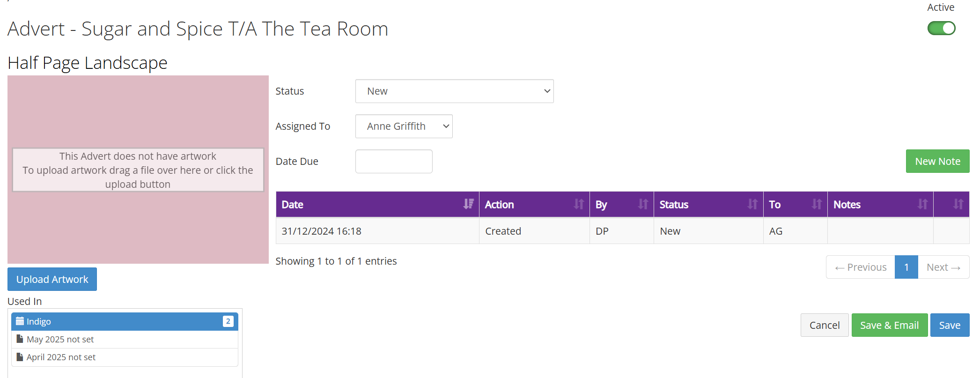Image resolution: width=980 pixels, height=378 pixels.
Task: Click the Created action cell
Action: pyautogui.click(x=534, y=231)
